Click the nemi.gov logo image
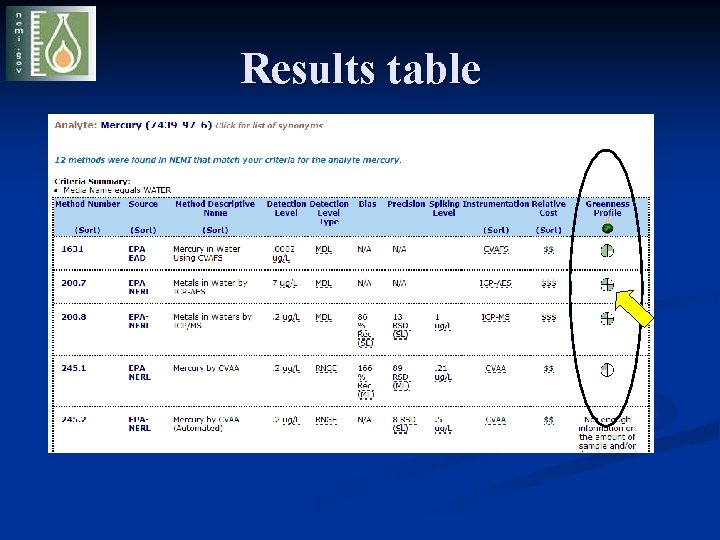Screen dimensions: 720x540 point(51,43)
